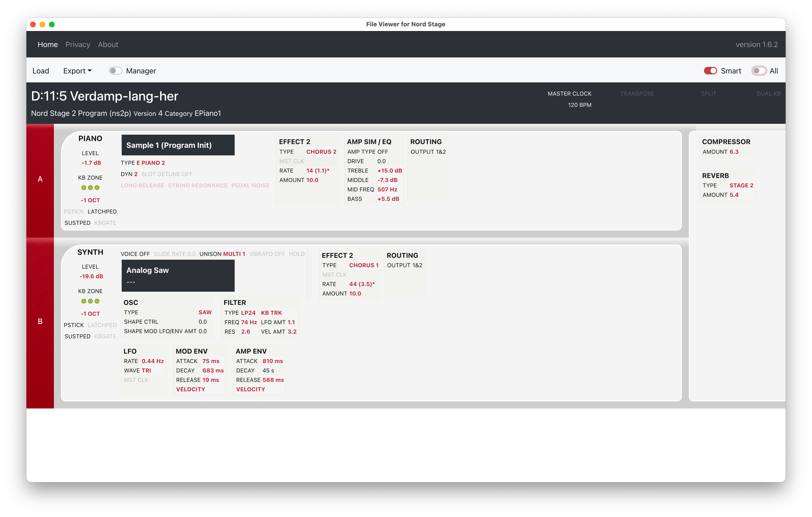Toggle VELOCITY in the AMP ENV panel
This screenshot has height=517, width=812.
pyautogui.click(x=250, y=389)
